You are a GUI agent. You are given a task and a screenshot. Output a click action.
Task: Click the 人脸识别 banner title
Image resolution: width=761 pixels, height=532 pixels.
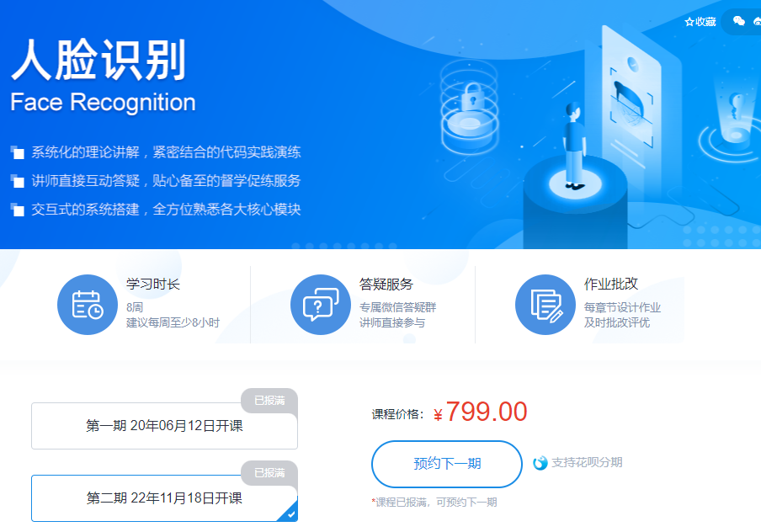point(99,61)
